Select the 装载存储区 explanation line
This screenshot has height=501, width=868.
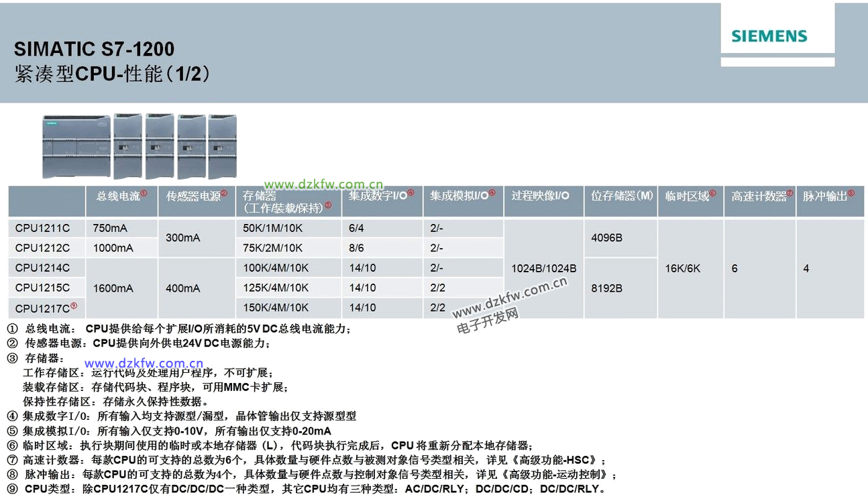pyautogui.click(x=155, y=388)
